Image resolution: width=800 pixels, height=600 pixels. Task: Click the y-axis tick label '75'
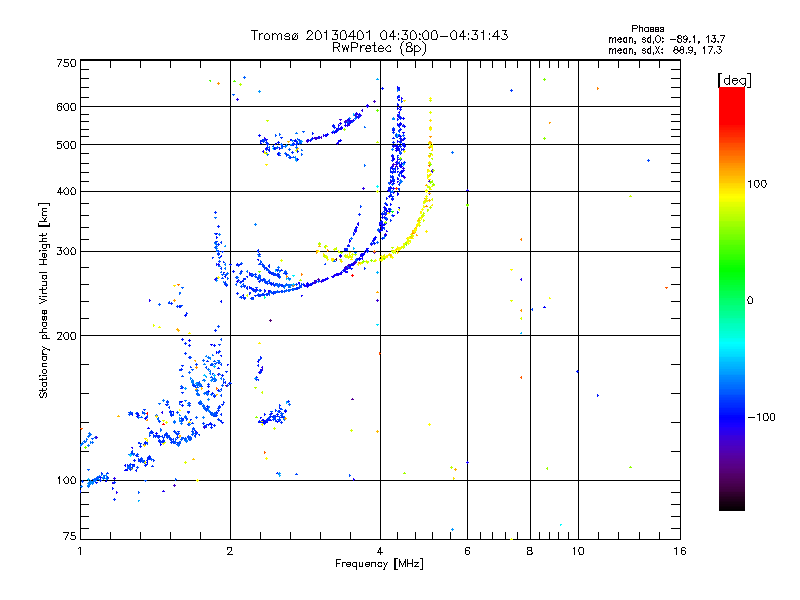tap(70, 536)
